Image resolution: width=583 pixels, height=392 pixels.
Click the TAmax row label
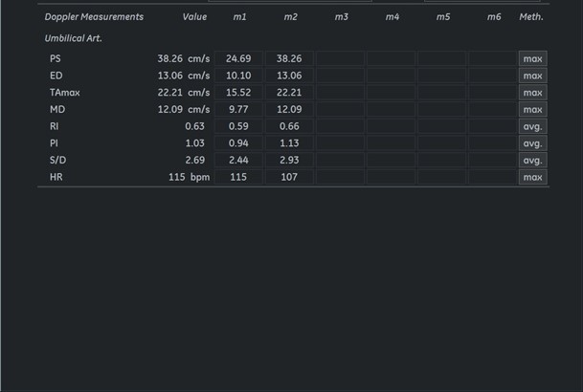tap(65, 93)
